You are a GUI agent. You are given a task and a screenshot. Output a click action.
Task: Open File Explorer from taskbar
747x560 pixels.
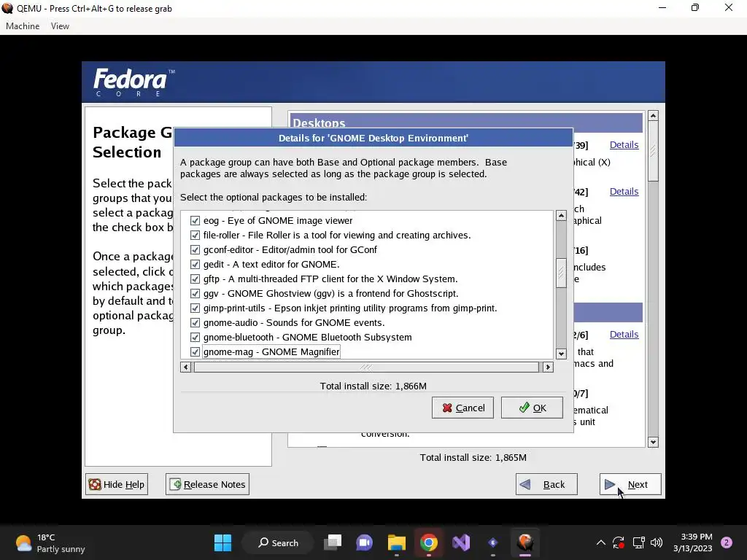click(396, 542)
